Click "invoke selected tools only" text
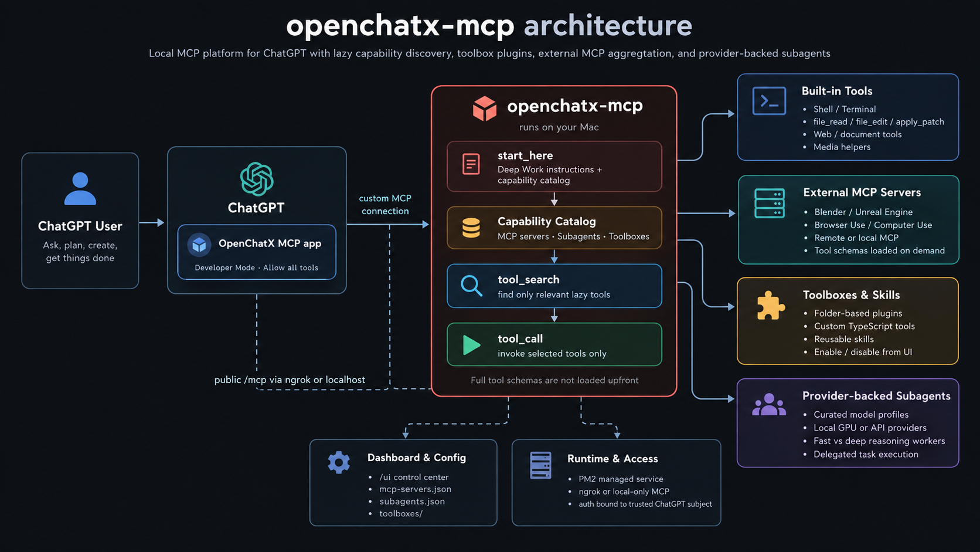The image size is (980, 552). 552,354
